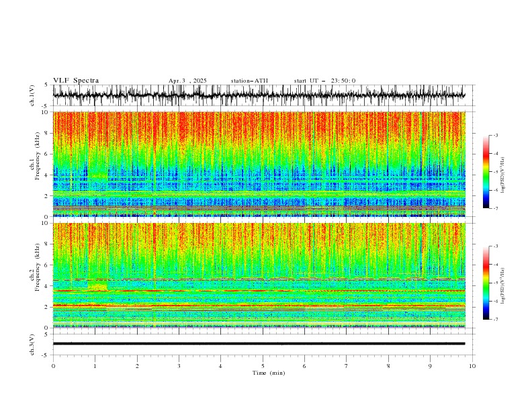
Task: Click the 'ch.3(V)' waveform axis label
Action: pos(32,345)
